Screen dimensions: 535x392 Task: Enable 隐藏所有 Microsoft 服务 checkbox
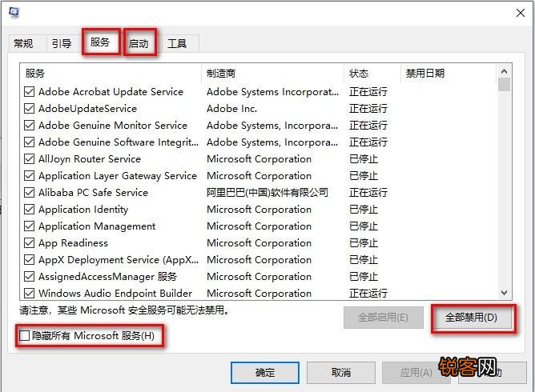24,336
